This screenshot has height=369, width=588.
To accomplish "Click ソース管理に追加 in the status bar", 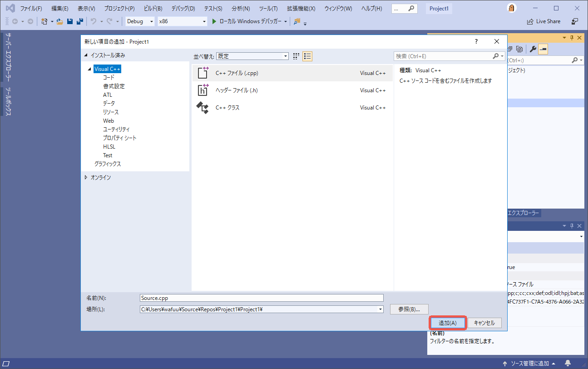I will pos(529,364).
